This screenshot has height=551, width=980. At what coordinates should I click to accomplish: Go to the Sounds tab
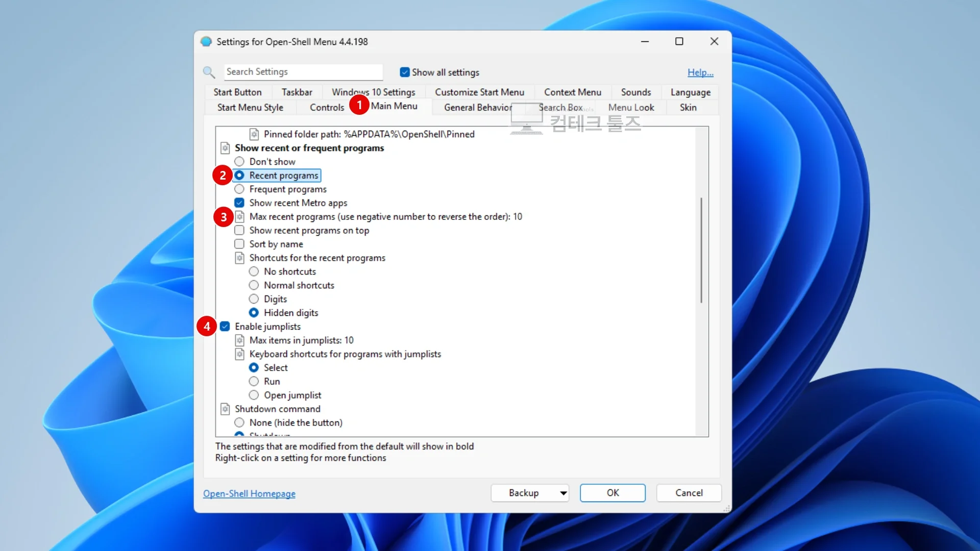pyautogui.click(x=636, y=92)
